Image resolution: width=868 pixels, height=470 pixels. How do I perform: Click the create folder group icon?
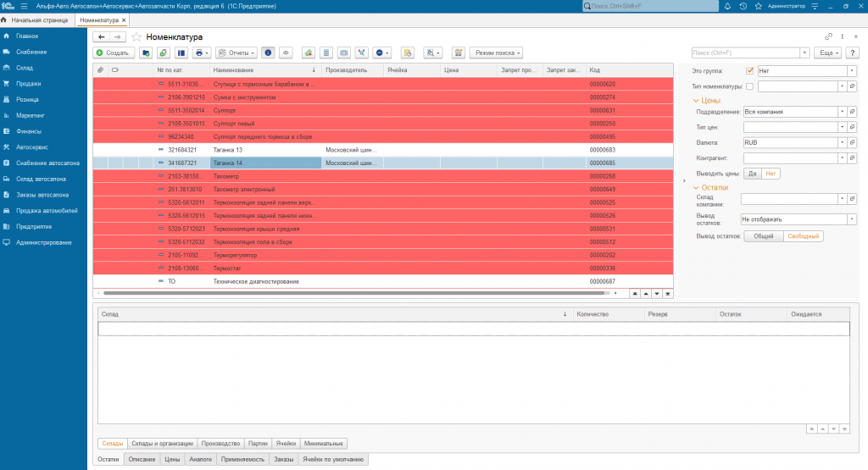coord(146,53)
